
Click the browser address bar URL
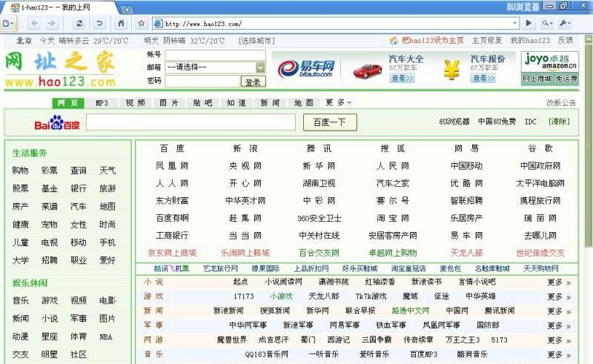(203, 24)
